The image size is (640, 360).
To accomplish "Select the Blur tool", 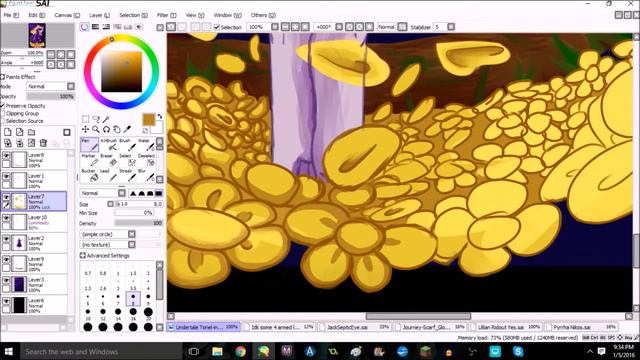I will 146,176.
